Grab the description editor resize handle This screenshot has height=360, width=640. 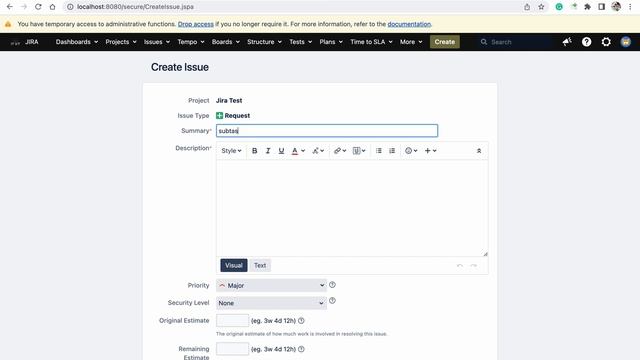pos(485,254)
